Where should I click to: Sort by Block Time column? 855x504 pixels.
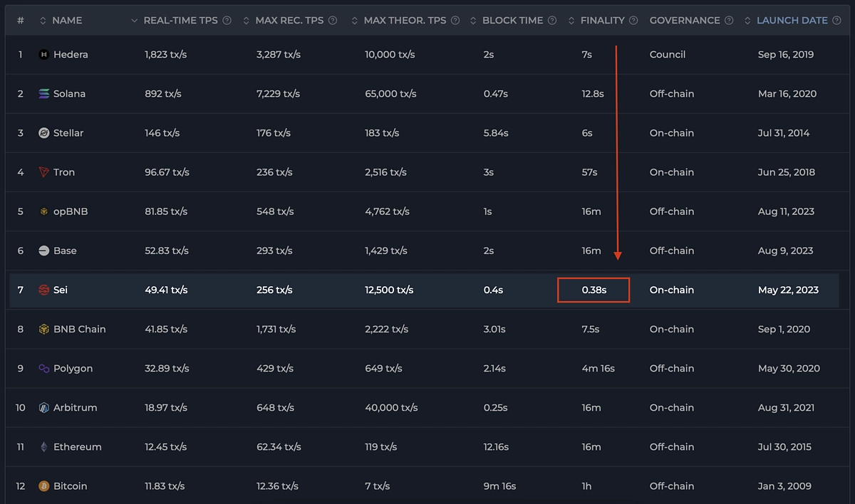[x=512, y=21]
